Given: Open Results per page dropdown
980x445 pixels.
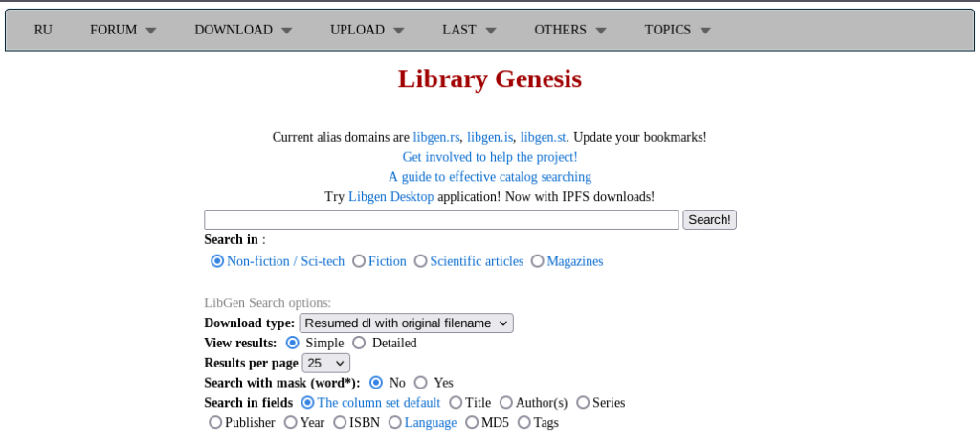Looking at the screenshot, I should click(x=325, y=363).
